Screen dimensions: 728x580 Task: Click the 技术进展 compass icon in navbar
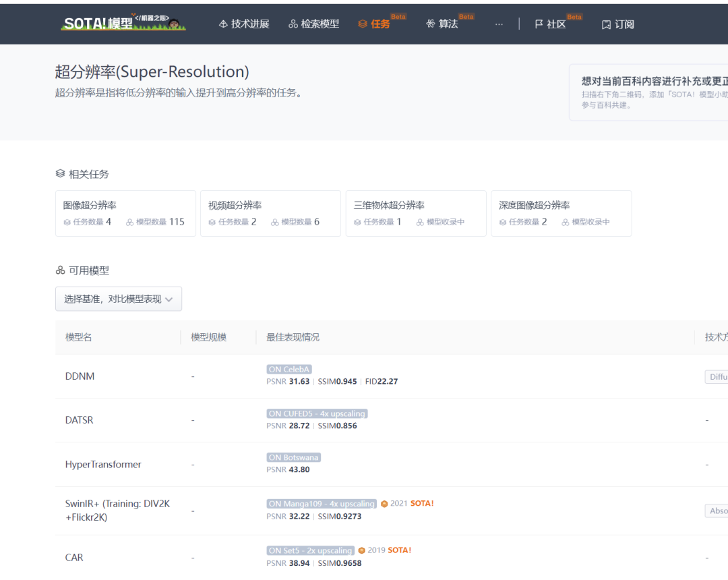pyautogui.click(x=223, y=24)
